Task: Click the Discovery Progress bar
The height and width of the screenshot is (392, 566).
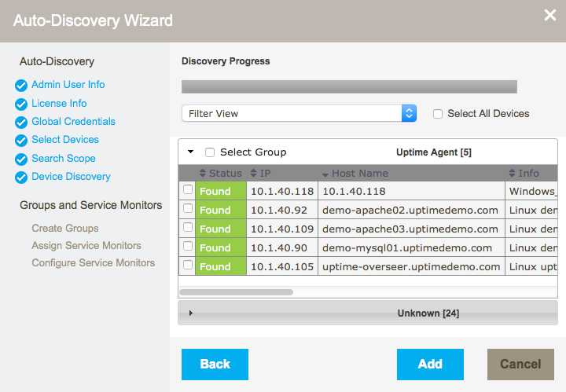Action: coord(349,86)
